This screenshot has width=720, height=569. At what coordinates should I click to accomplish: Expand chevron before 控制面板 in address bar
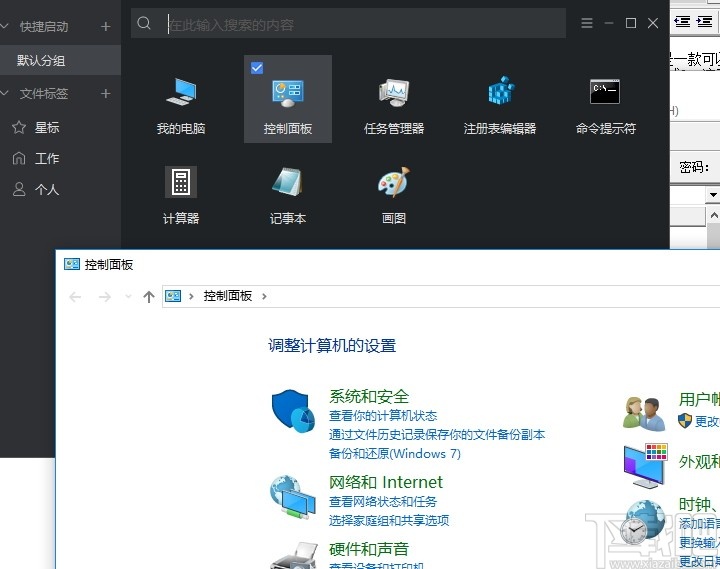pyautogui.click(x=191, y=297)
